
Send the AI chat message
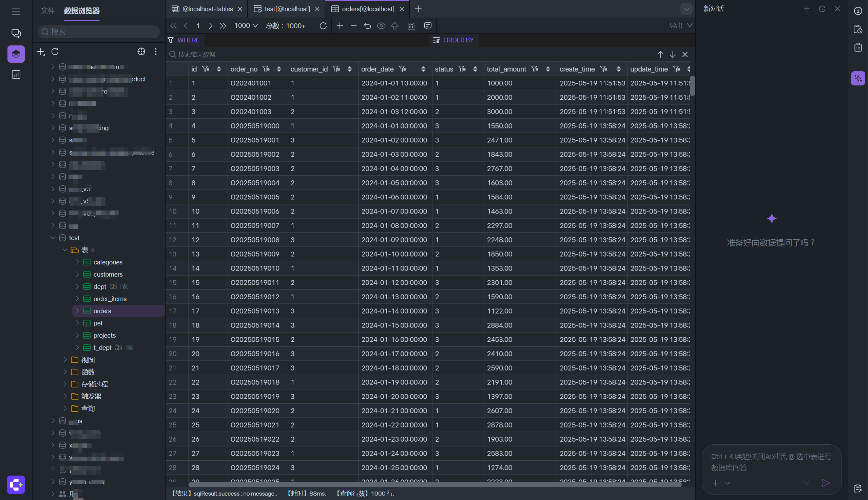point(826,483)
